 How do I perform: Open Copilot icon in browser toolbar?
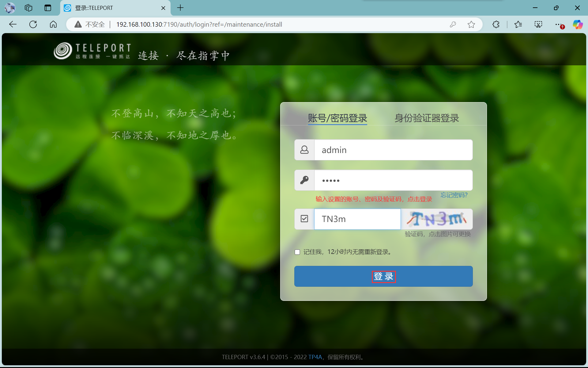pos(578,25)
